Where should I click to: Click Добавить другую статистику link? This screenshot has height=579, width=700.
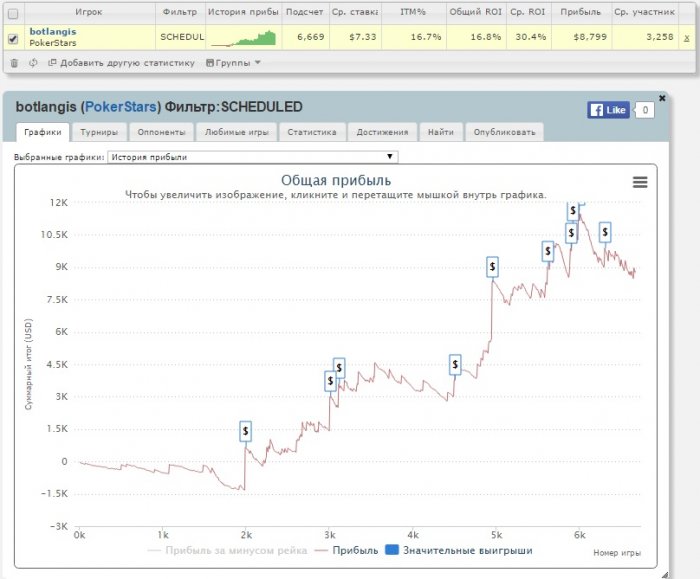121,63
